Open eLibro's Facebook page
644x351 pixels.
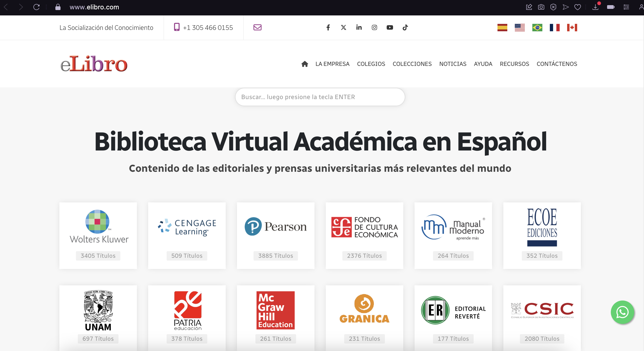tap(328, 28)
